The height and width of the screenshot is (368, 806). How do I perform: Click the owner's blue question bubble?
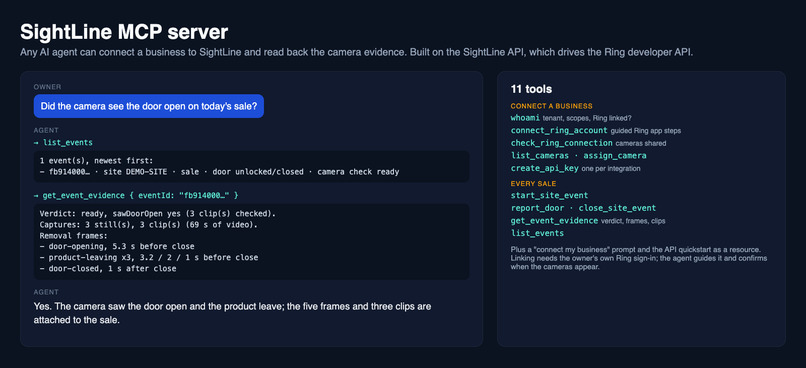149,106
